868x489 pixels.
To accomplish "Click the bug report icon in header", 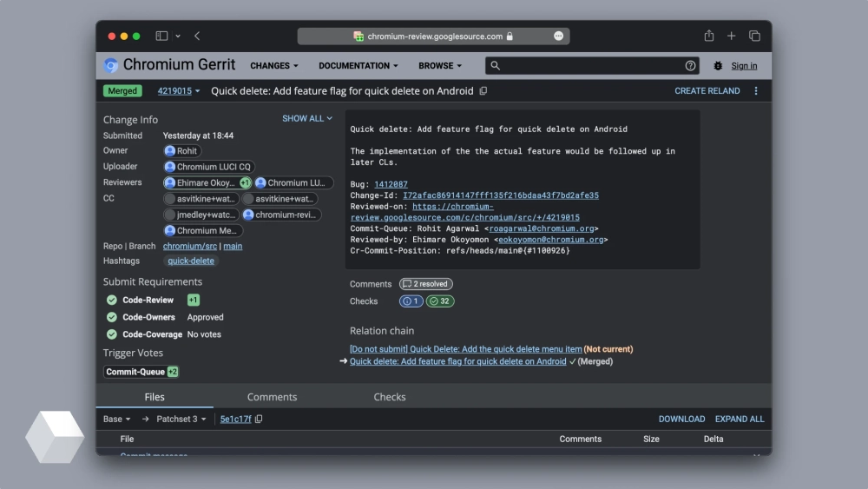I will (718, 66).
